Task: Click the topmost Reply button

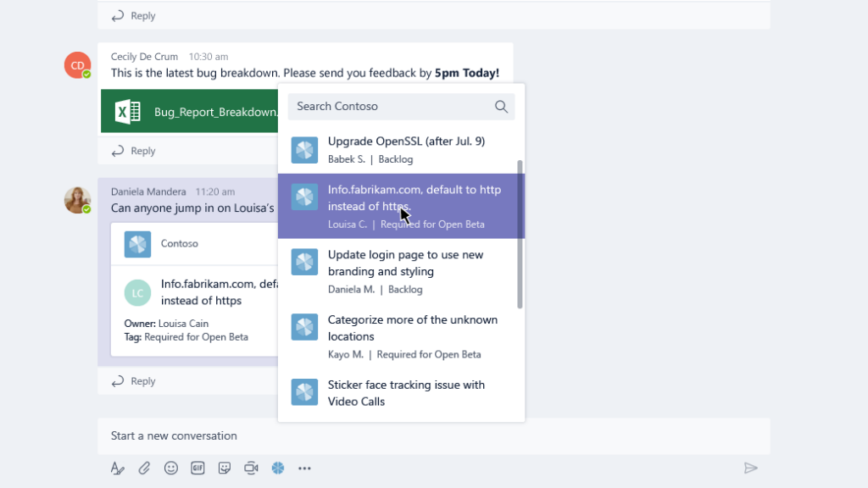Action: click(x=133, y=15)
